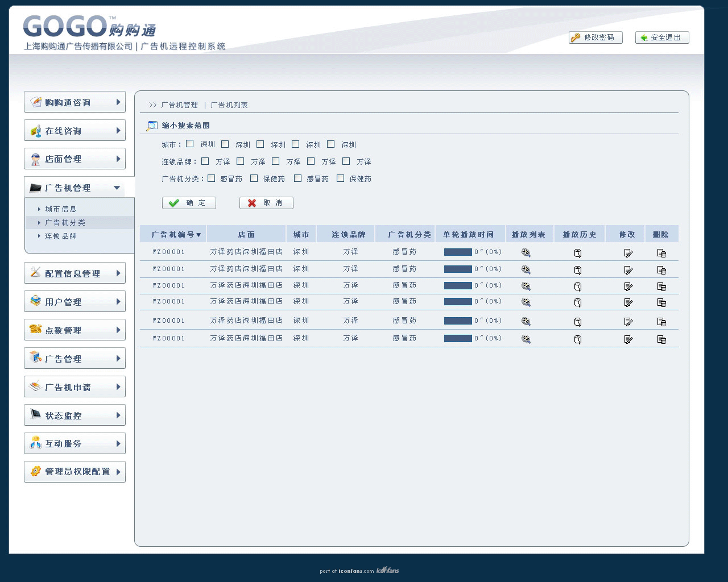Image resolution: width=728 pixels, height=582 pixels.
Task: Click the progress bar in the first row
Action: 458,252
